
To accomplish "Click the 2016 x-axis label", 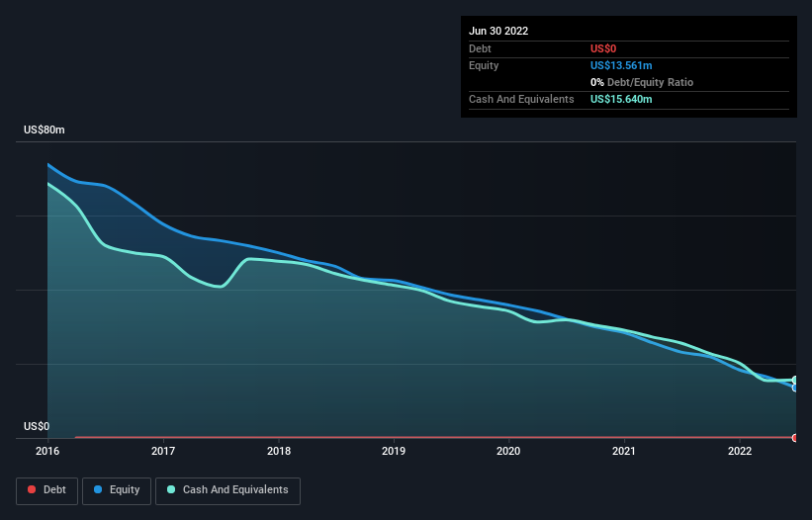I will pyautogui.click(x=47, y=451).
